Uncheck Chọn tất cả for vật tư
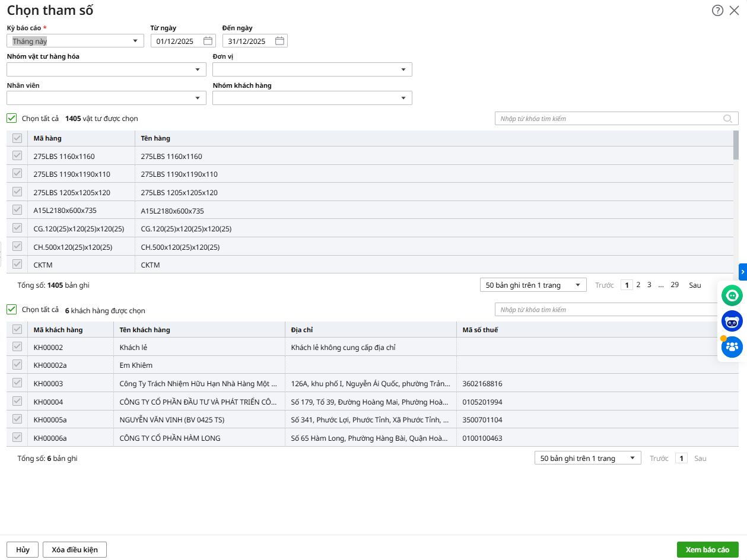The height and width of the screenshot is (560, 747). 11,118
